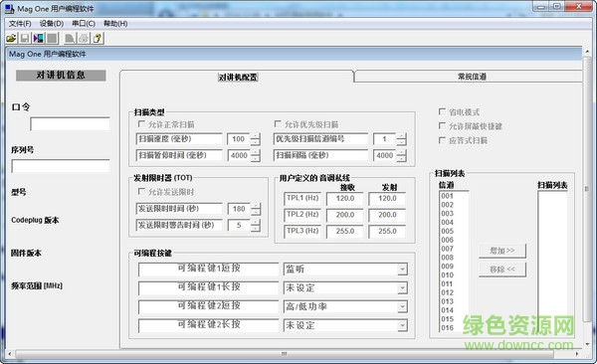597x364 pixels.
Task: Click the 对讲机信息 header button
Action: pyautogui.click(x=61, y=75)
